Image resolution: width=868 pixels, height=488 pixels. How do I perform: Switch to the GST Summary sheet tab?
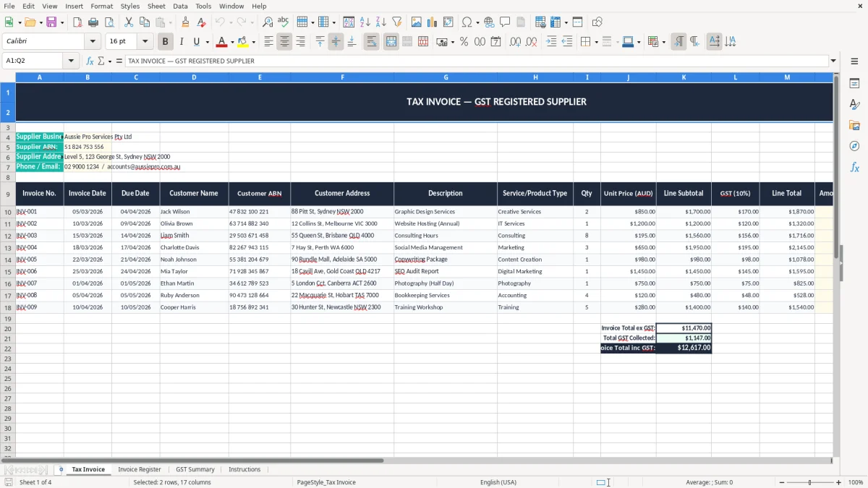click(x=195, y=470)
